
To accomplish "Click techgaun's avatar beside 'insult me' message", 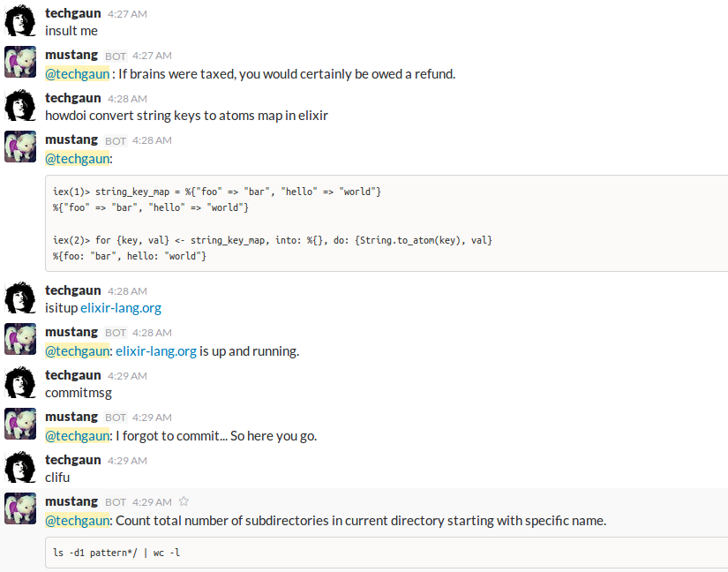I will coord(20,20).
